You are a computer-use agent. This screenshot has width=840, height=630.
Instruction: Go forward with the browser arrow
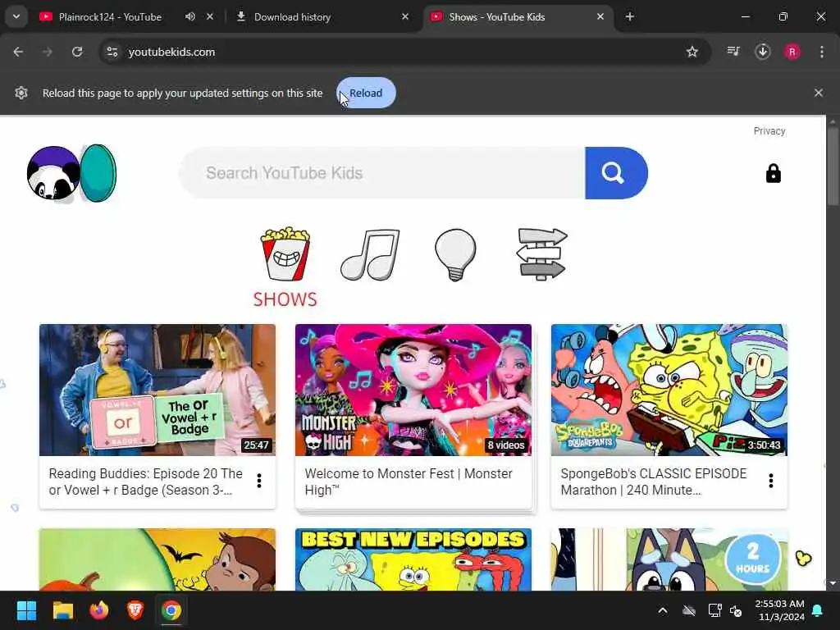click(48, 52)
